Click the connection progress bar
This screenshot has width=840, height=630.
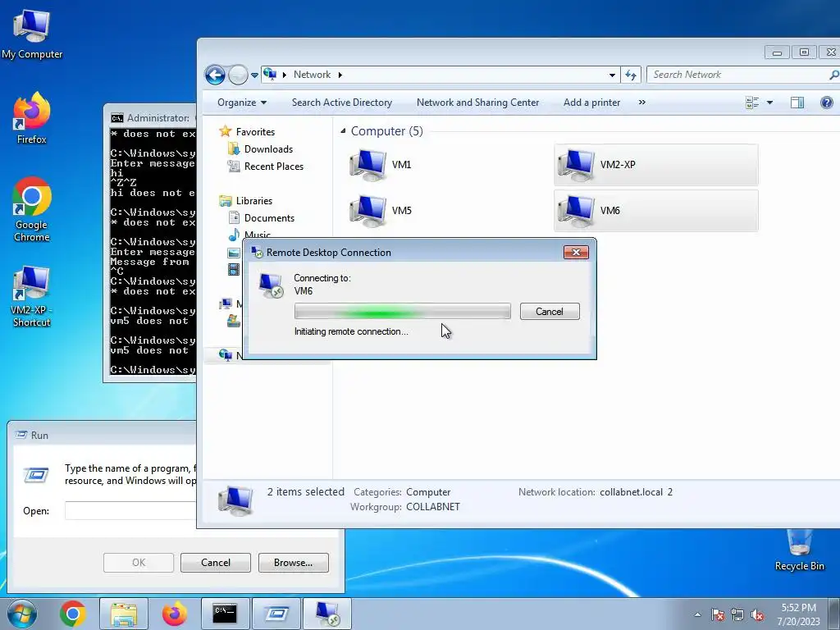tap(402, 311)
